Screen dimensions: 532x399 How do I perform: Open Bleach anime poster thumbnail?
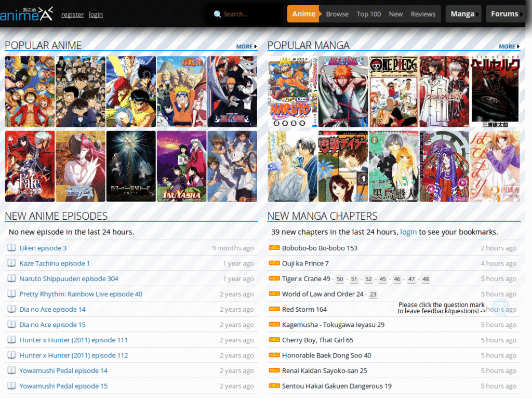(x=232, y=91)
